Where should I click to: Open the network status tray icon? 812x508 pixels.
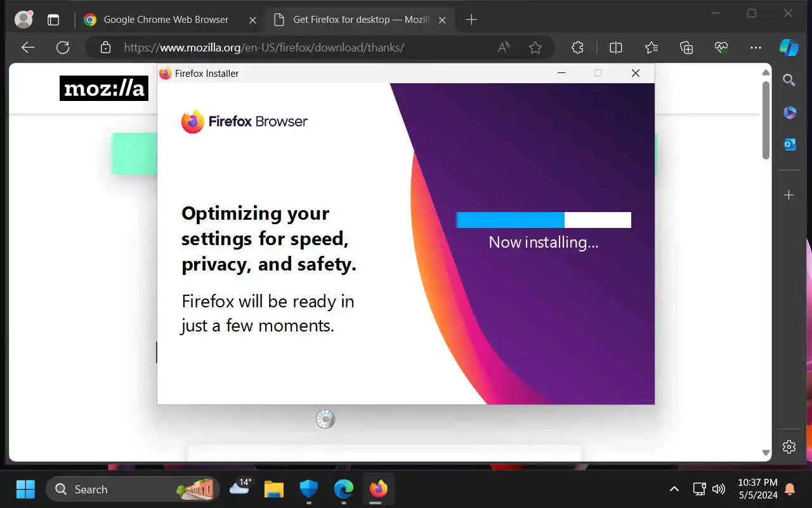pyautogui.click(x=699, y=490)
